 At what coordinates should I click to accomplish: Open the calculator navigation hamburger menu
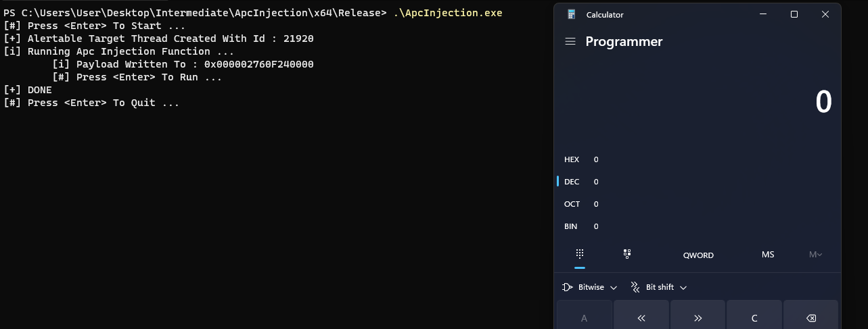(570, 42)
